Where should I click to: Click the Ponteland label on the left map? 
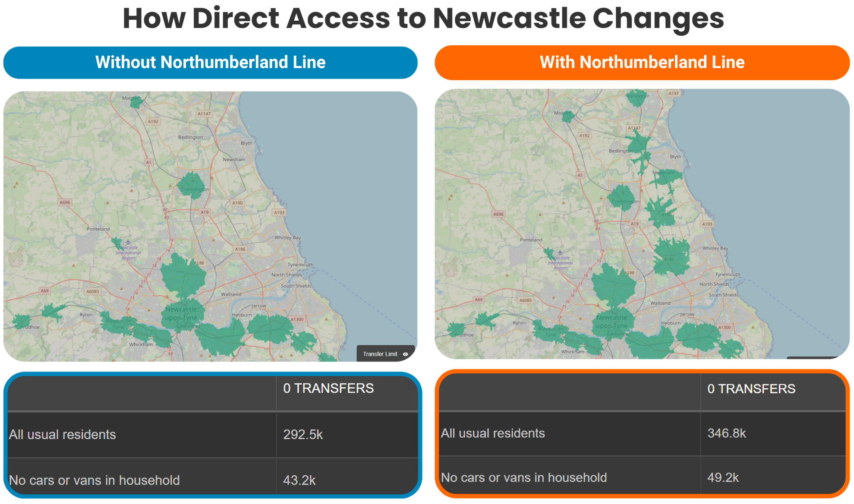98,229
